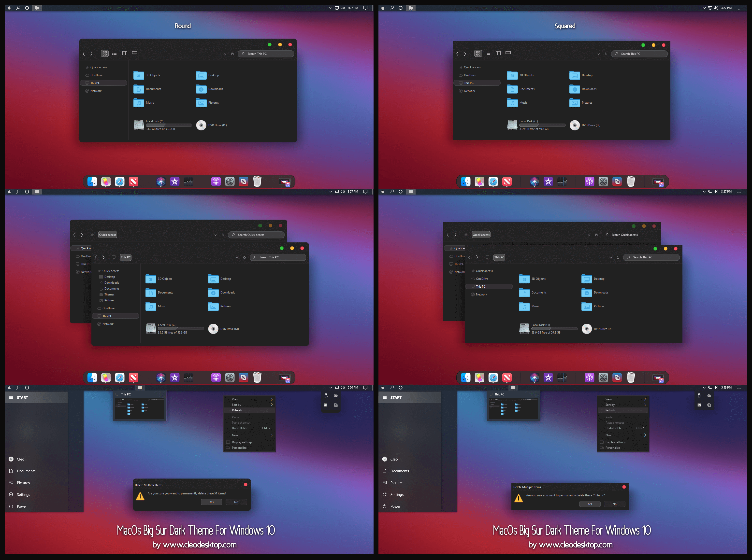Expand address history chevron in the top Squared window

(598, 54)
